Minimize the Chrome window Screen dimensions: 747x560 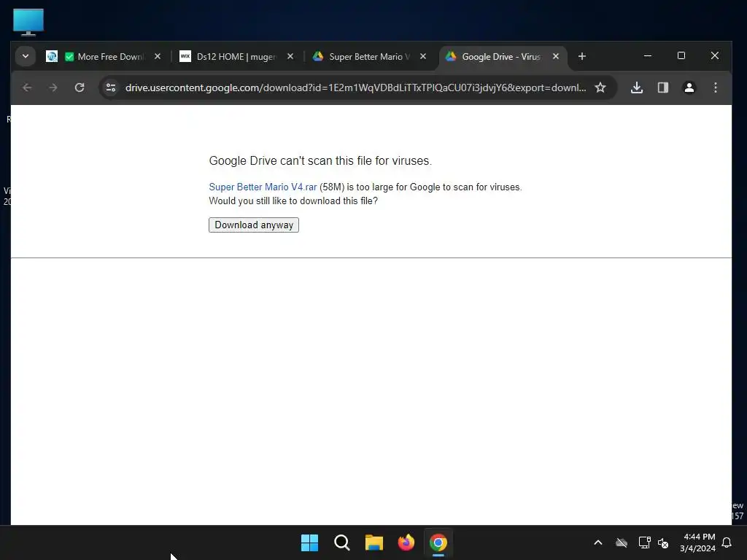[648, 55]
